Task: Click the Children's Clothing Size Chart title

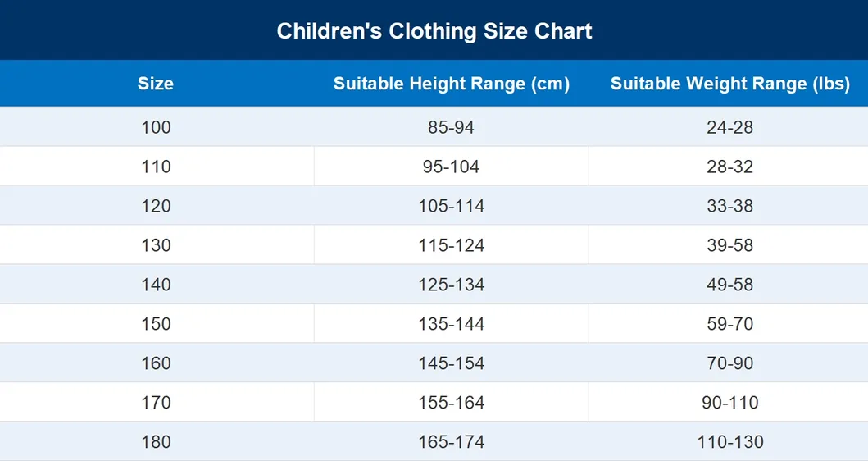Action: [434, 31]
